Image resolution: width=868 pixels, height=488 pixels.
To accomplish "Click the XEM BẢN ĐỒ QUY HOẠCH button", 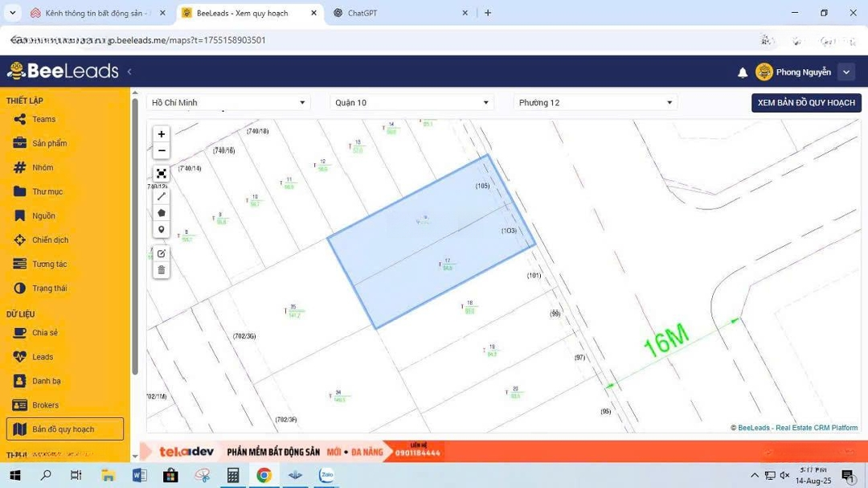I will [x=806, y=103].
